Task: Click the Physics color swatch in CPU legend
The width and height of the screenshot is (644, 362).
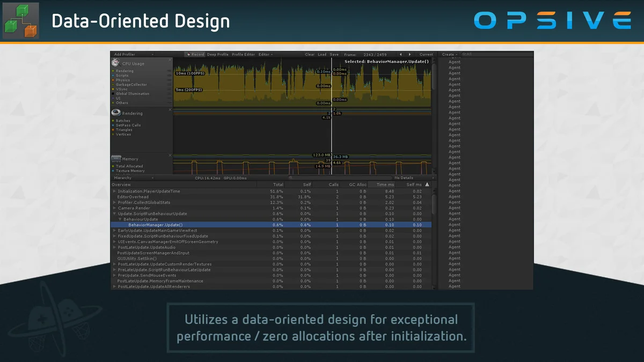Action: tap(114, 80)
